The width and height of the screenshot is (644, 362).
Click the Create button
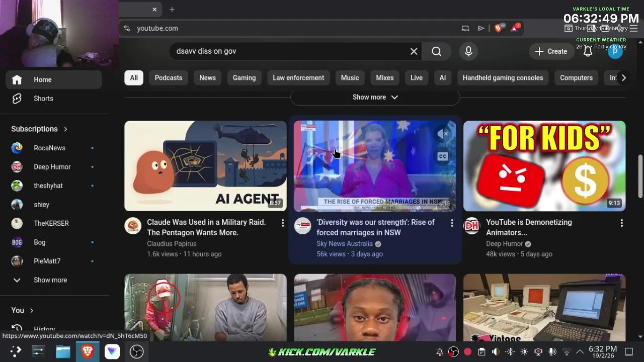[551, 51]
